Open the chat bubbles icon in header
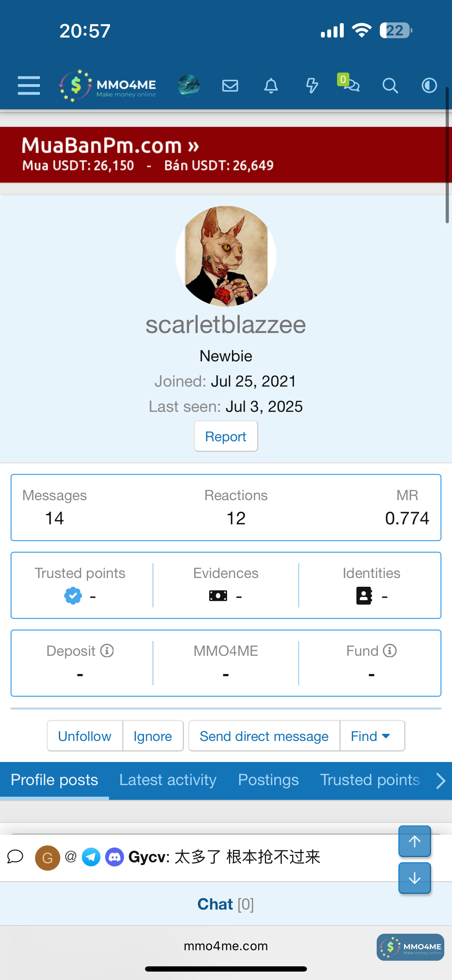452x980 pixels. click(x=351, y=85)
